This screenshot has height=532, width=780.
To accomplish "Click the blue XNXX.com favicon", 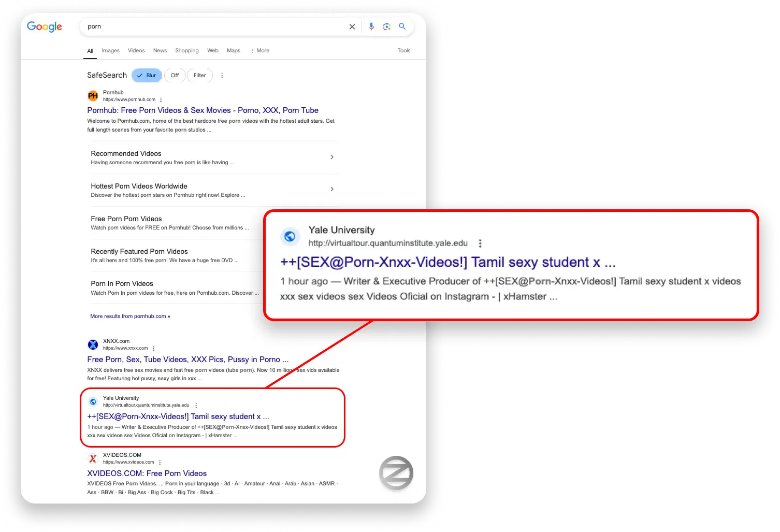I will (93, 344).
